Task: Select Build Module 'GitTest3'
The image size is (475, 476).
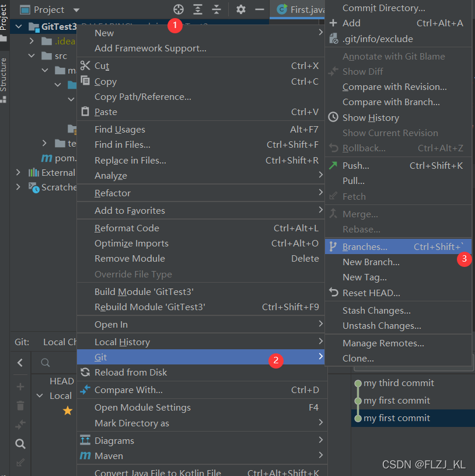Action: [x=201, y=291]
